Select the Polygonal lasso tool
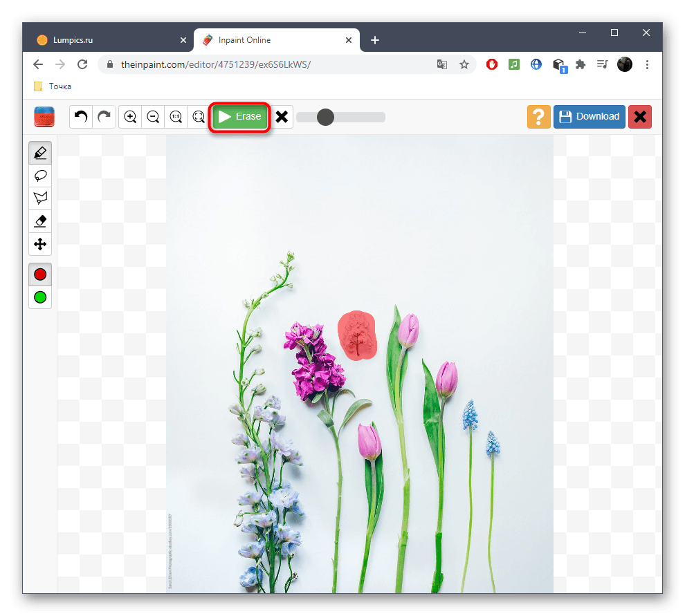 [40, 198]
